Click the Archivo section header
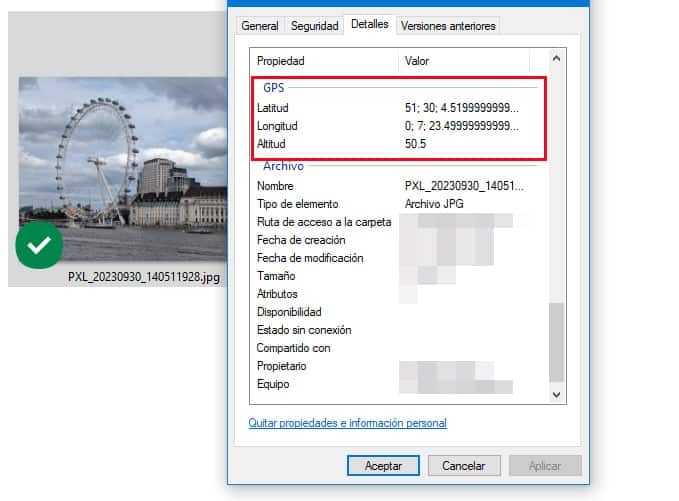Image resolution: width=679 pixels, height=501 pixels. pos(283,166)
